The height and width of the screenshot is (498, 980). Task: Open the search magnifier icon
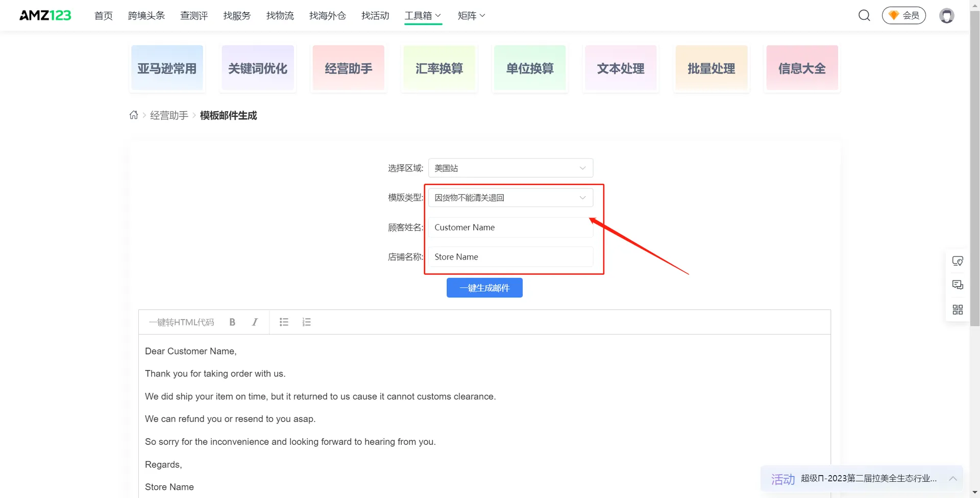coord(864,15)
